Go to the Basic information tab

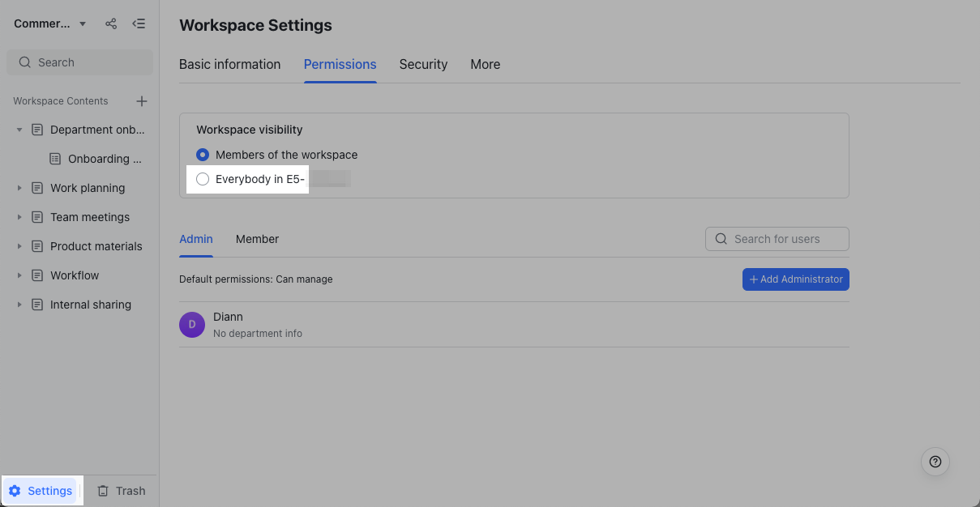click(229, 64)
